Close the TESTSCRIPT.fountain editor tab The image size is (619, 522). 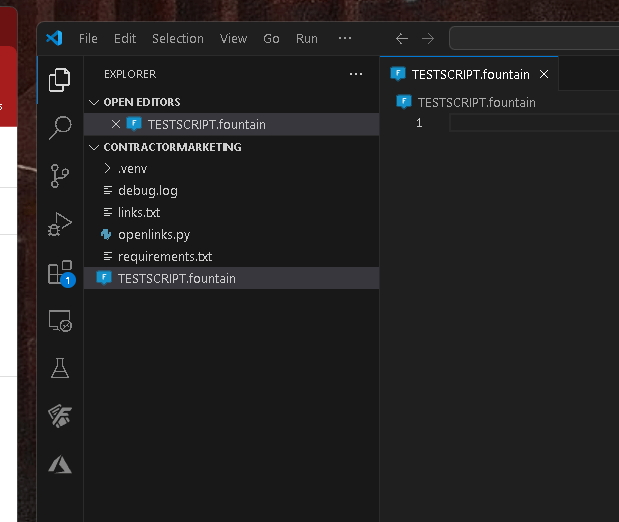point(544,74)
